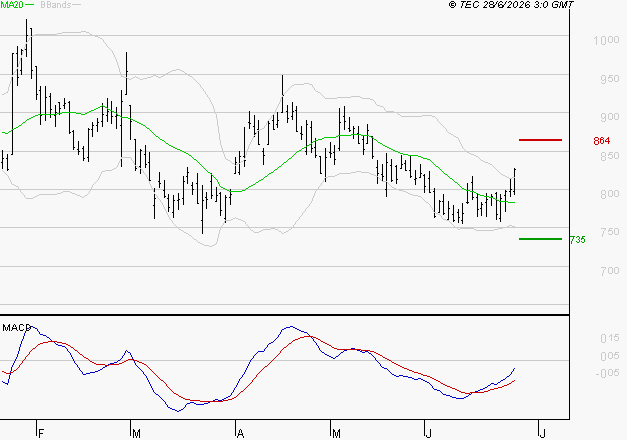Screen dimensions: 627x440
Task: Click the TEC 28/6/2026 timestamp text
Action: coord(511,5)
